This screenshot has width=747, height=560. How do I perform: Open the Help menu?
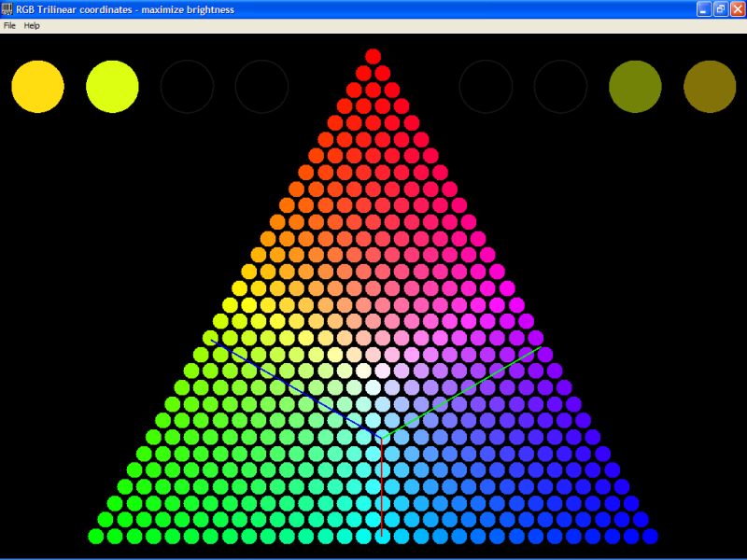coord(32,26)
